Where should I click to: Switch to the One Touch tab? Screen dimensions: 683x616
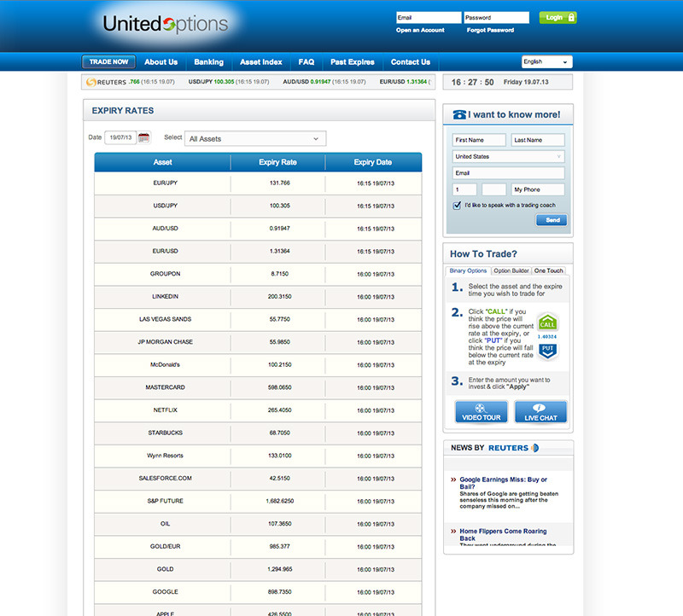pyautogui.click(x=548, y=270)
